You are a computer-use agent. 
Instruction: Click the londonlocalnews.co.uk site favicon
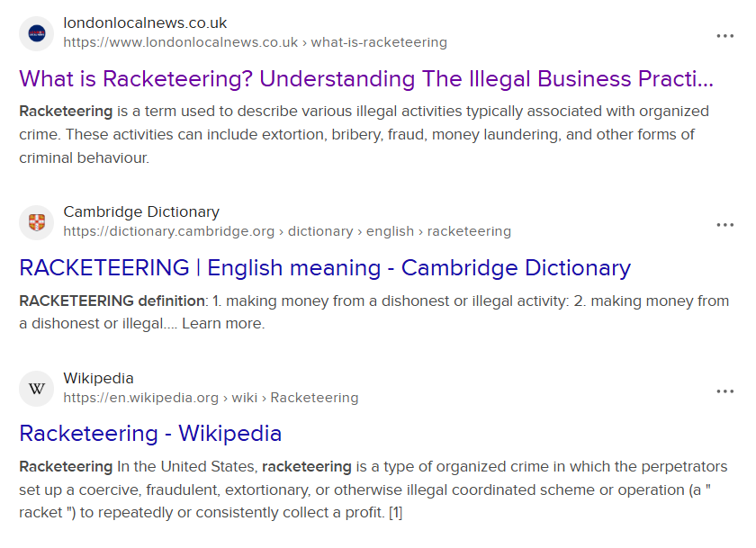pos(37,33)
